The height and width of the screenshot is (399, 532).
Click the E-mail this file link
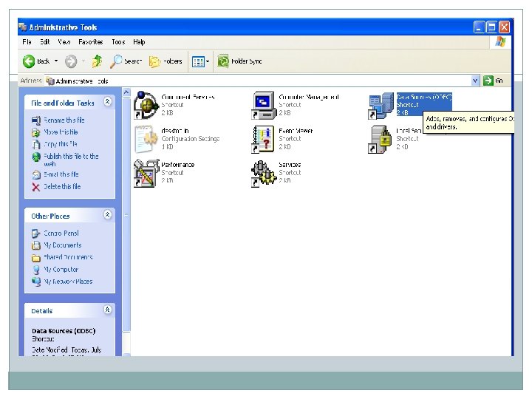tap(61, 174)
